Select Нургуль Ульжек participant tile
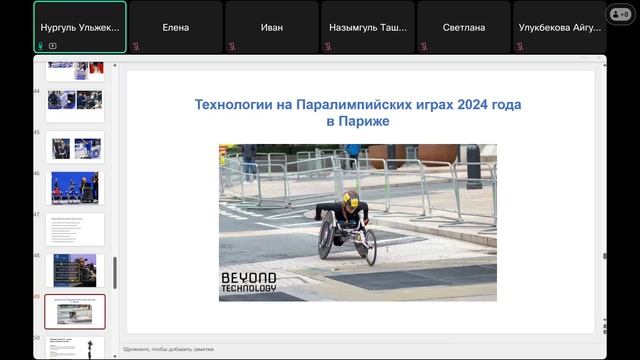This screenshot has height=360, width=640. 80,27
